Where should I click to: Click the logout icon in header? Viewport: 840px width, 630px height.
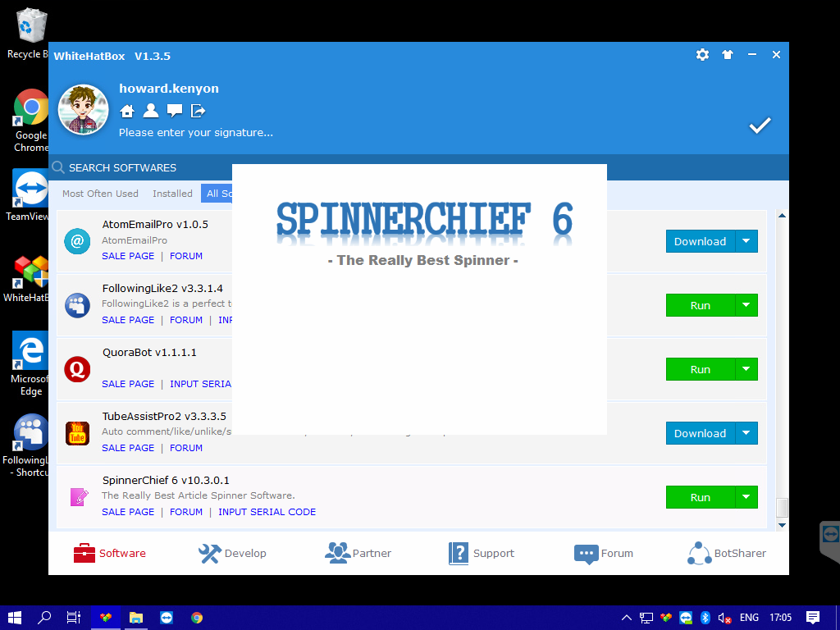tap(199, 111)
